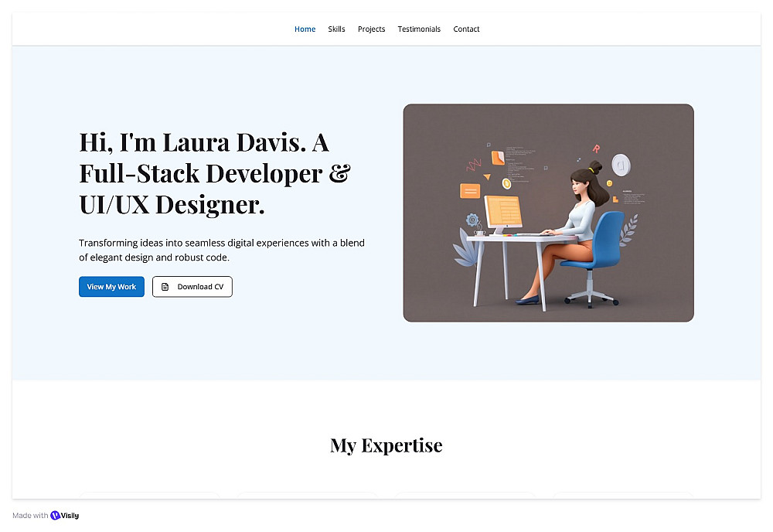The height and width of the screenshot is (532, 773).
Task: Click the white round coin icon
Action: 621,164
